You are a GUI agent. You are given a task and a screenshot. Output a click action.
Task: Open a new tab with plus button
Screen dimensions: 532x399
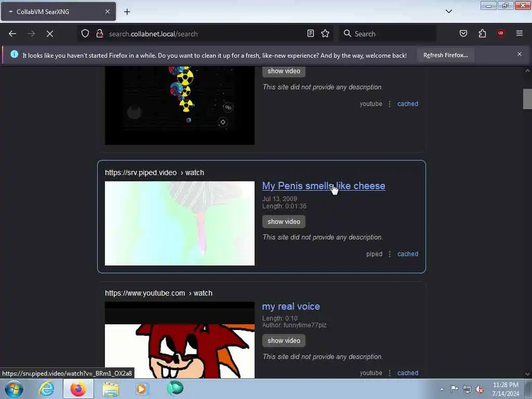(x=127, y=11)
